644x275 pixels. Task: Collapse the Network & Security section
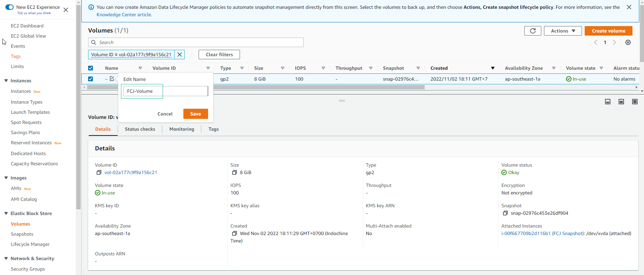pos(6,258)
